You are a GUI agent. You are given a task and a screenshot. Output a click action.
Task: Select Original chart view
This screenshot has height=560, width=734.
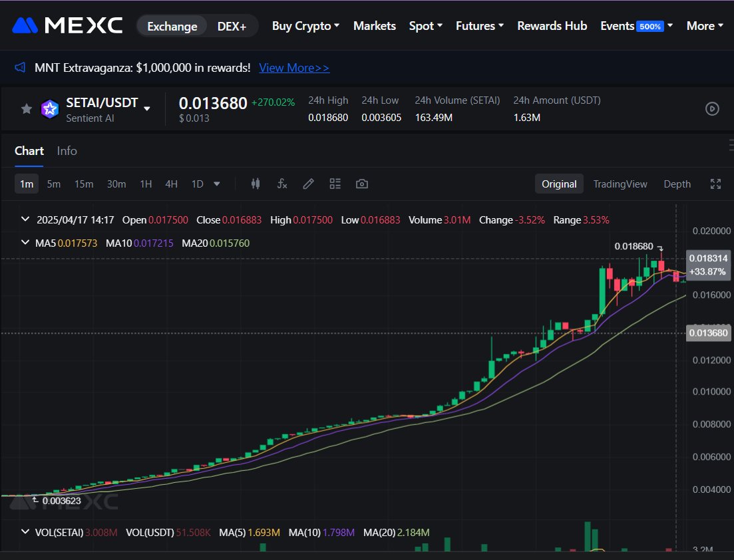tap(559, 184)
